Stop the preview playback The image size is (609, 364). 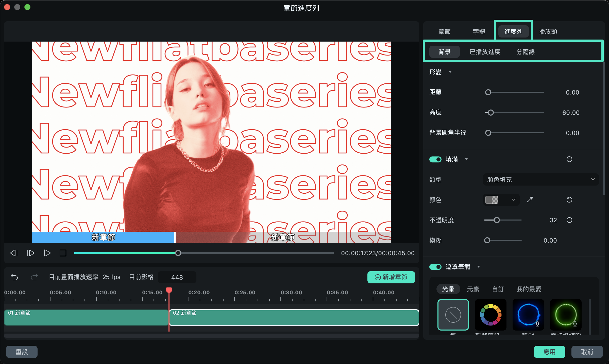(x=63, y=253)
